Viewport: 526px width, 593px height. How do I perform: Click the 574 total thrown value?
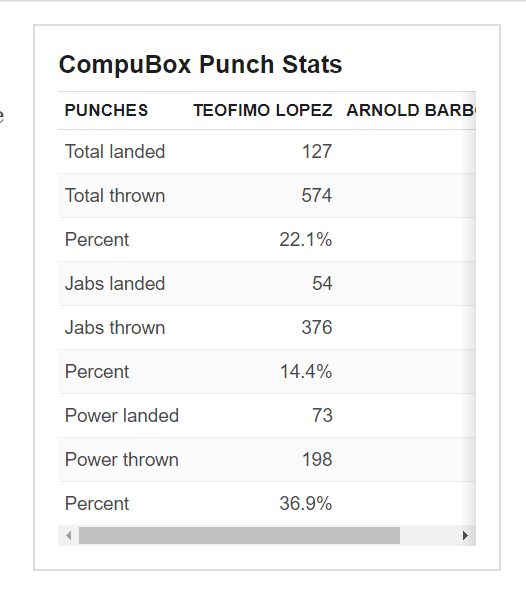(x=317, y=196)
